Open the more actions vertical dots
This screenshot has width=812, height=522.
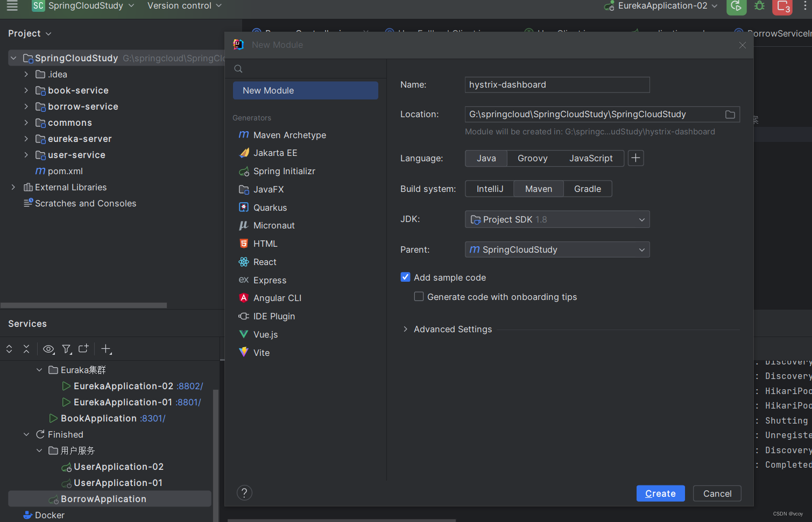805,6
